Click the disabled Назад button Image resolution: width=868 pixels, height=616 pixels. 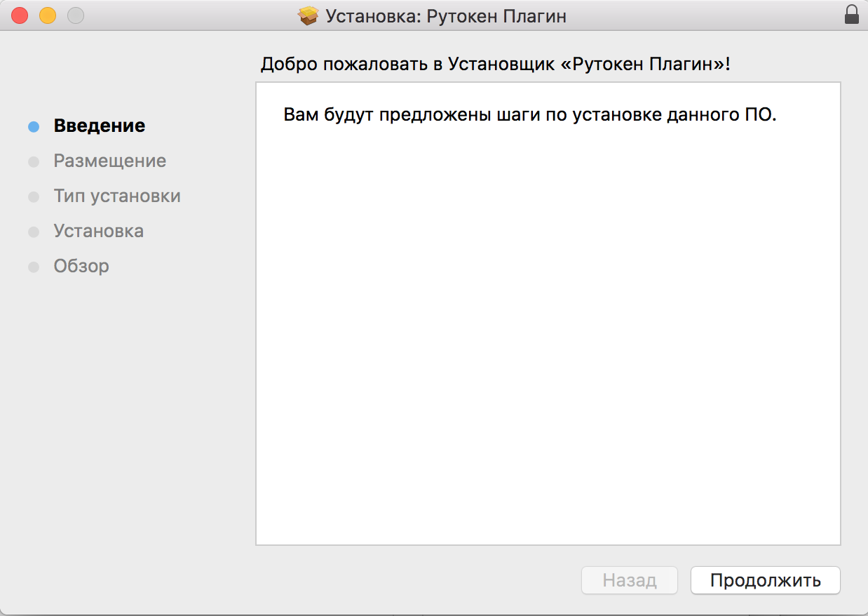tap(630, 580)
